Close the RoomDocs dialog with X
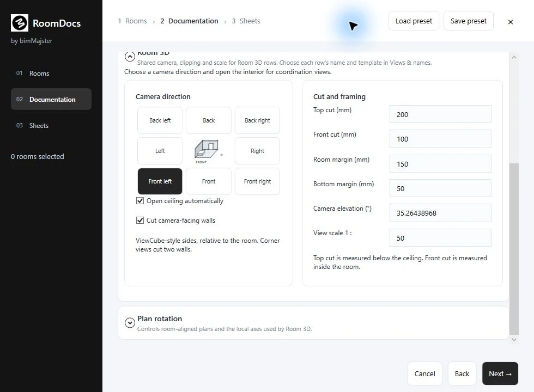The height and width of the screenshot is (392, 534). coord(510,22)
